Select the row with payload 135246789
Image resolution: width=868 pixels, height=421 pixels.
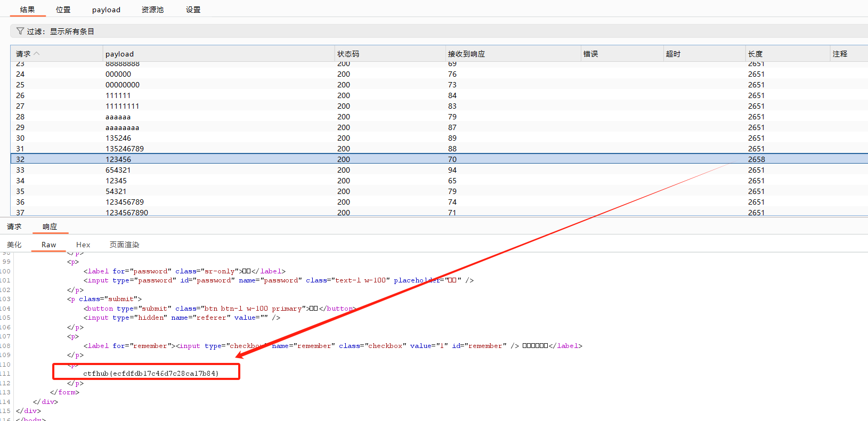[x=439, y=149]
